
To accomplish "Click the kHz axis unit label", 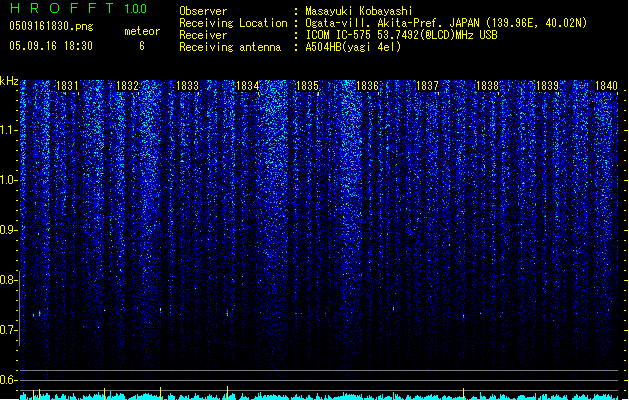I will pos(9,81).
